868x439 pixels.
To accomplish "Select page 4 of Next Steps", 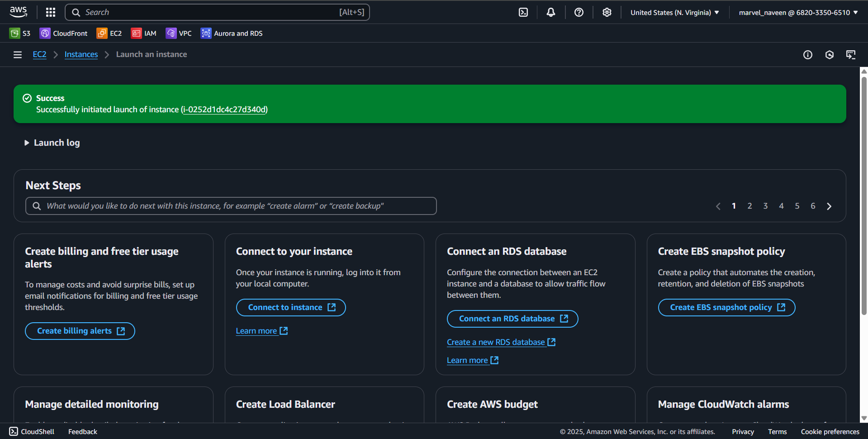I will (781, 206).
